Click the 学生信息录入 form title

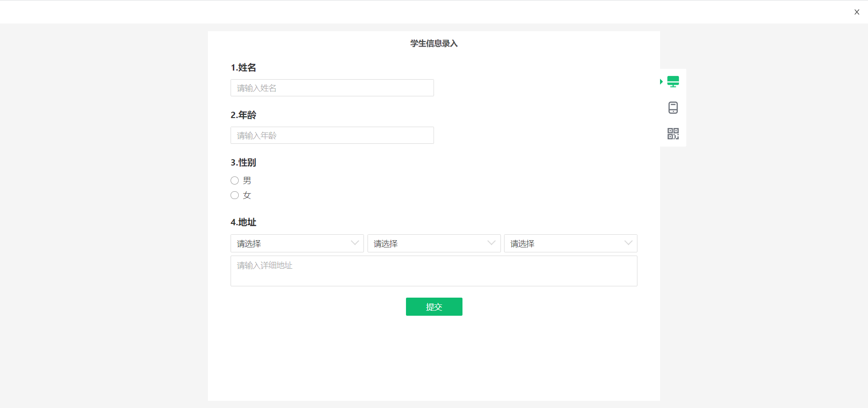coord(434,43)
